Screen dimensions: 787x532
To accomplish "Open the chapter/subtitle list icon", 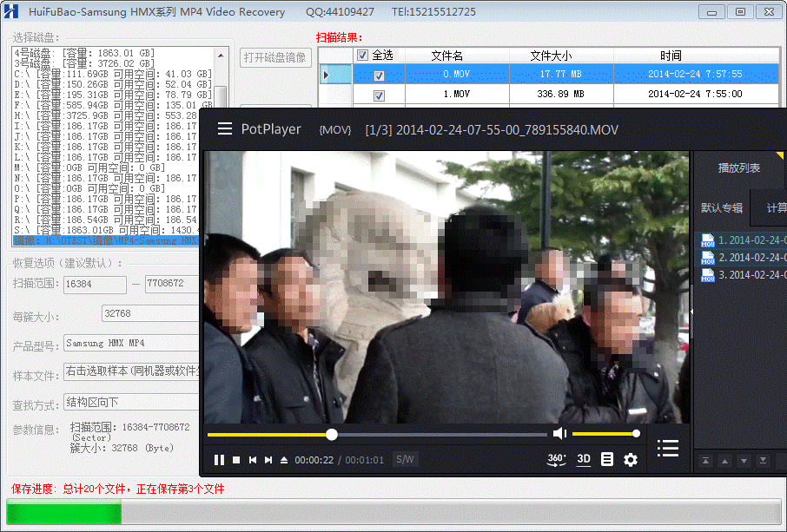I will (x=607, y=459).
